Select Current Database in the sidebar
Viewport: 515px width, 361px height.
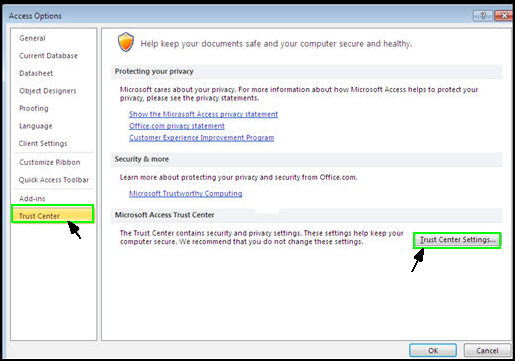point(48,56)
